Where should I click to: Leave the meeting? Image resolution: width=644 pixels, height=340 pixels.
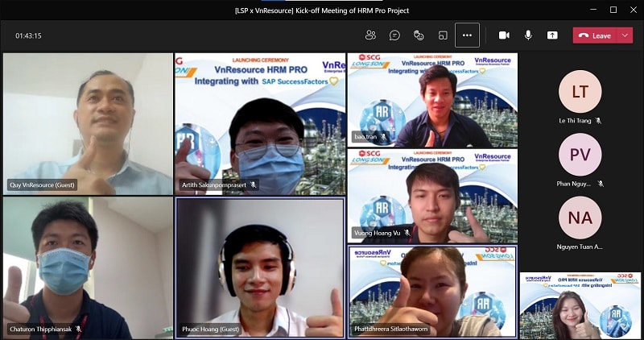tap(595, 35)
